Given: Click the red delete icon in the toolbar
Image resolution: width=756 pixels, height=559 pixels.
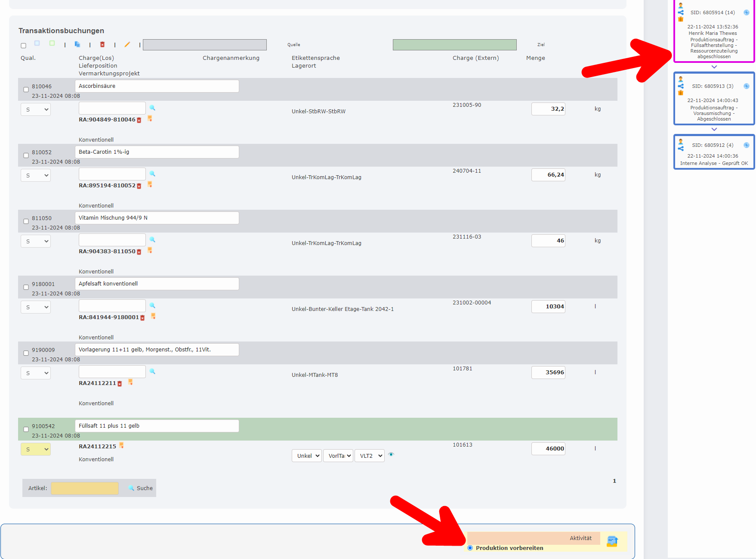Looking at the screenshot, I should pos(102,44).
